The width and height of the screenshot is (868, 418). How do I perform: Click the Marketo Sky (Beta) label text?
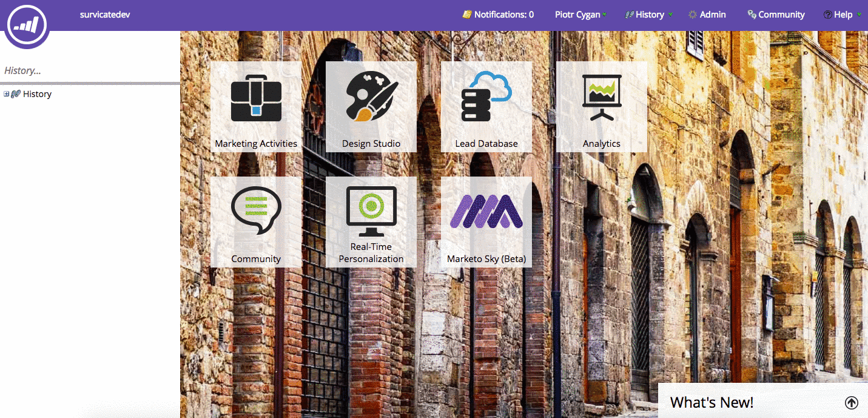[486, 259]
